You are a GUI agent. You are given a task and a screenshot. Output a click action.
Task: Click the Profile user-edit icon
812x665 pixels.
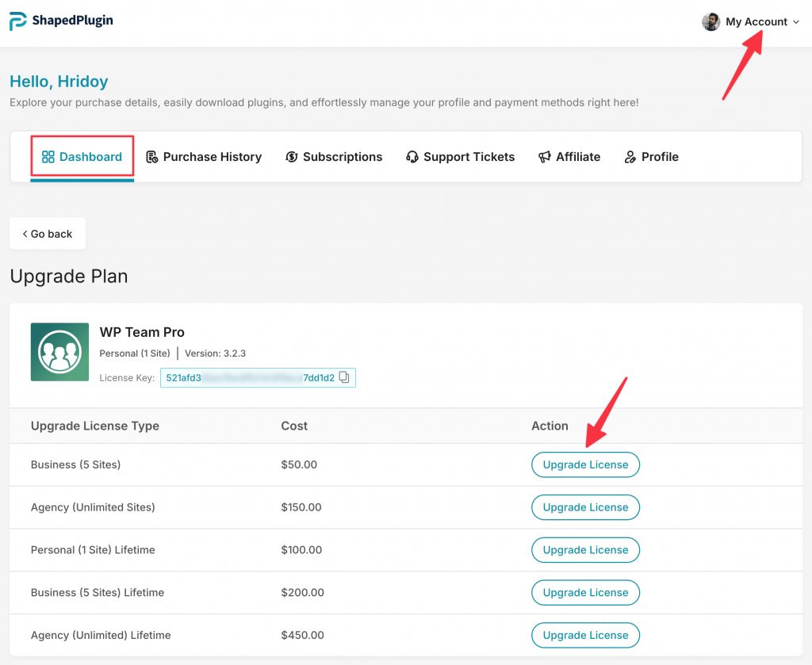(630, 157)
